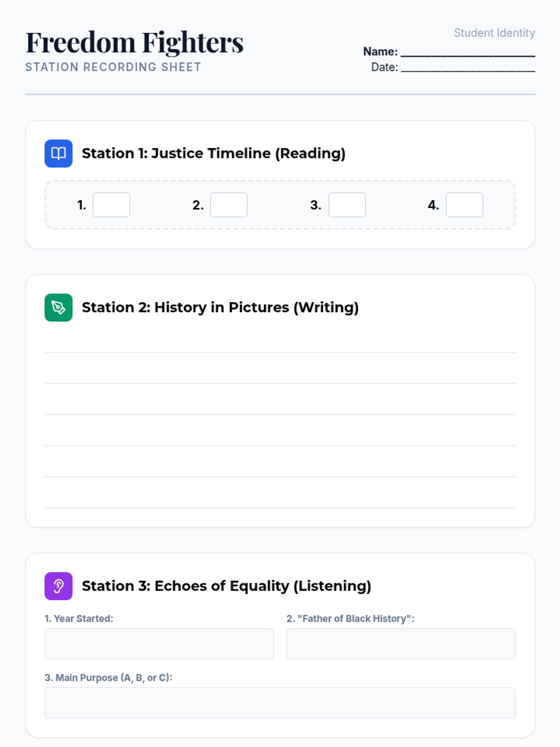Click the Date blank line

[468, 68]
